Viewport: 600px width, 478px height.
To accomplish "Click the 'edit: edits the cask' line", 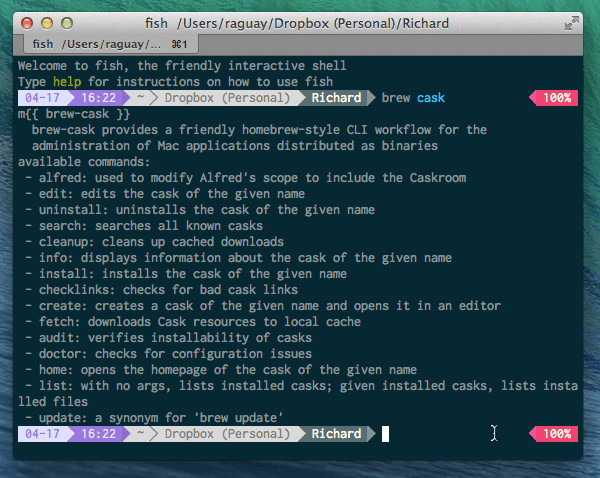I will (165, 194).
